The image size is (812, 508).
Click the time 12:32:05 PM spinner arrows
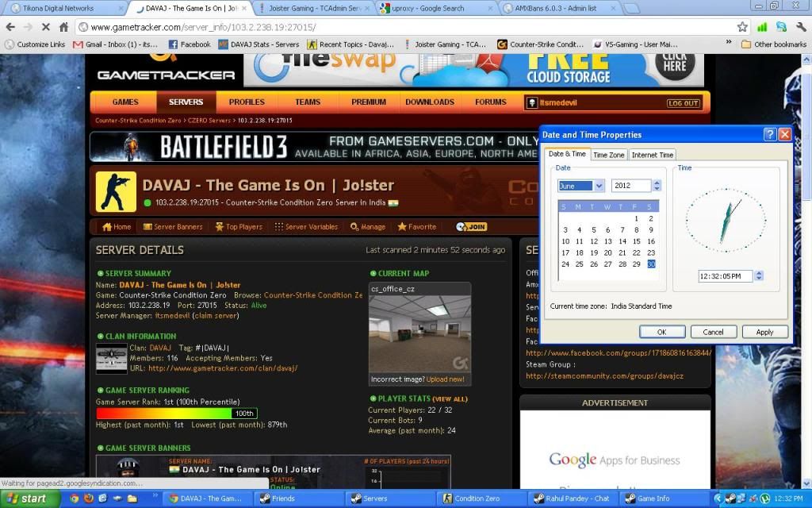pyautogui.click(x=759, y=276)
